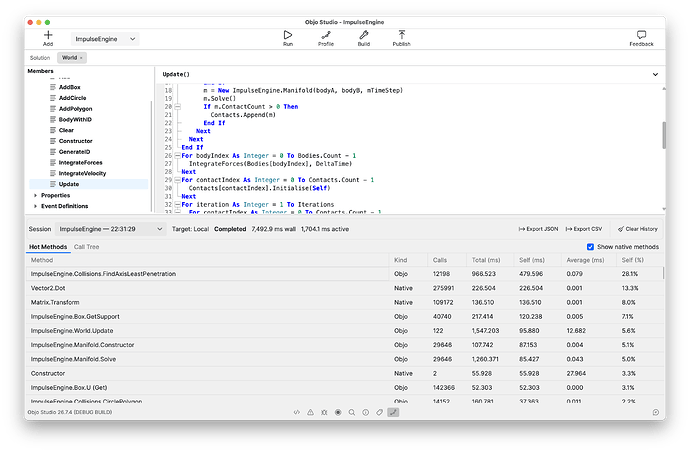The height and width of the screenshot is (452, 690).
Task: Open the Feedback speech bubble
Action: pos(641,35)
